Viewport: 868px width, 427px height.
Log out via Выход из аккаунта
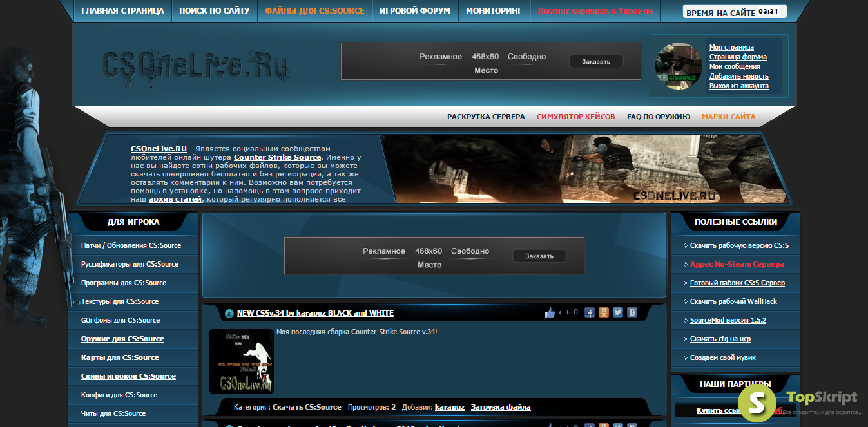(739, 86)
